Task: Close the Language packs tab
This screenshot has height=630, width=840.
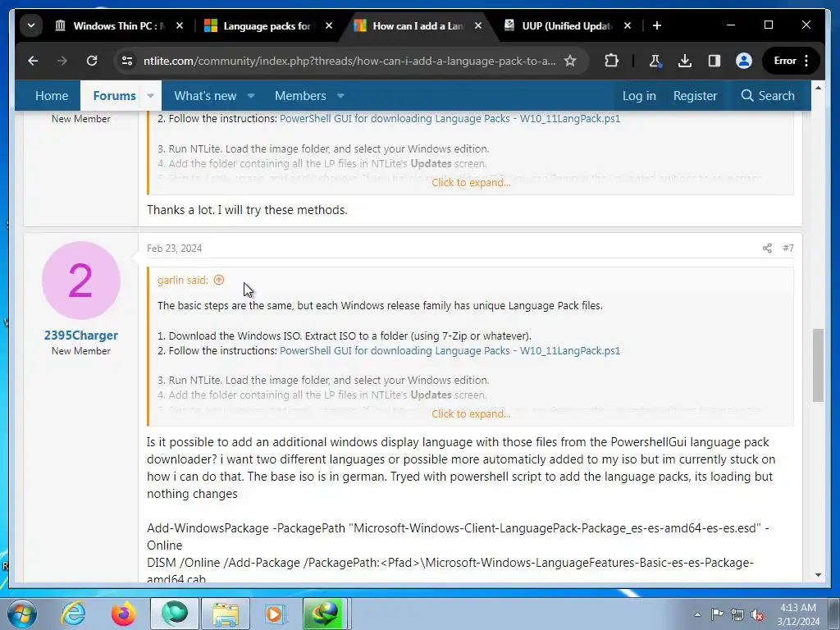Action: coord(329,25)
